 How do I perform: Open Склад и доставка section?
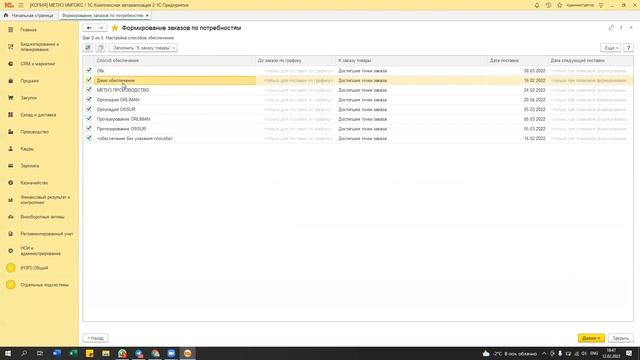38,115
